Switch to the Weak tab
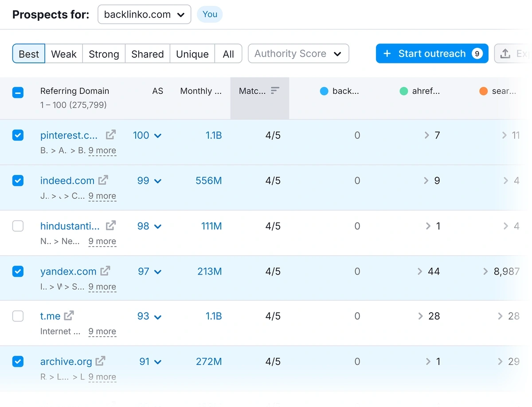This screenshot has height=407, width=532. click(x=64, y=54)
